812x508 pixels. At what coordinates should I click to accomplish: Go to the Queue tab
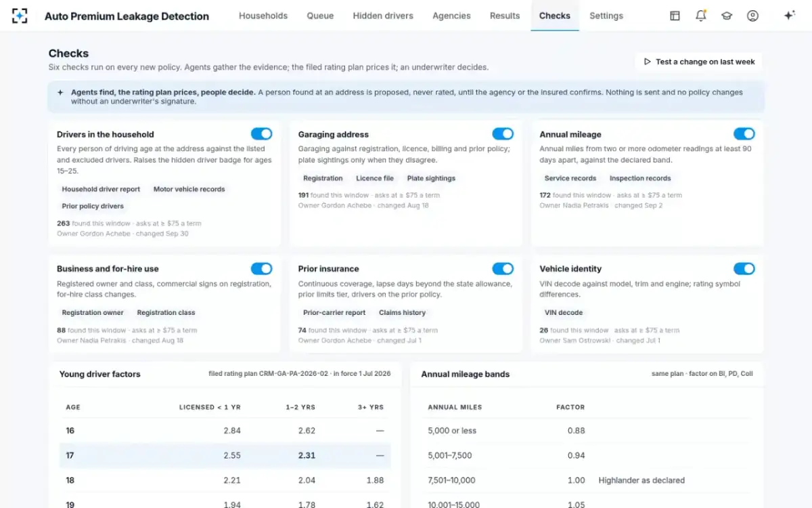click(320, 16)
